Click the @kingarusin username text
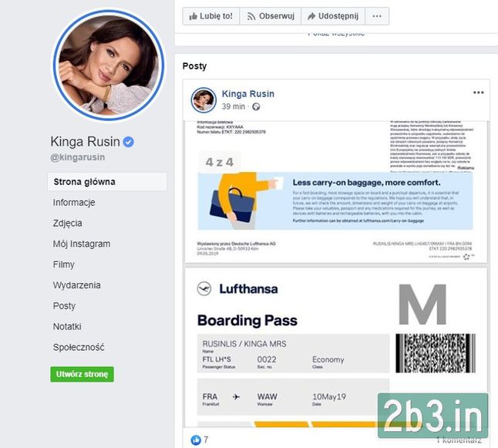The image size is (498, 448). pyautogui.click(x=78, y=157)
